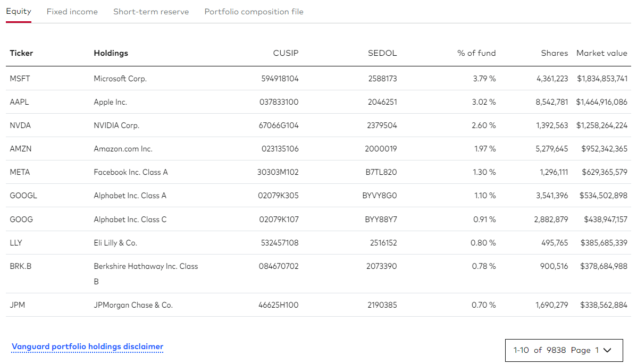Click the SEDOL column header
The image size is (637, 364).
pos(382,53)
